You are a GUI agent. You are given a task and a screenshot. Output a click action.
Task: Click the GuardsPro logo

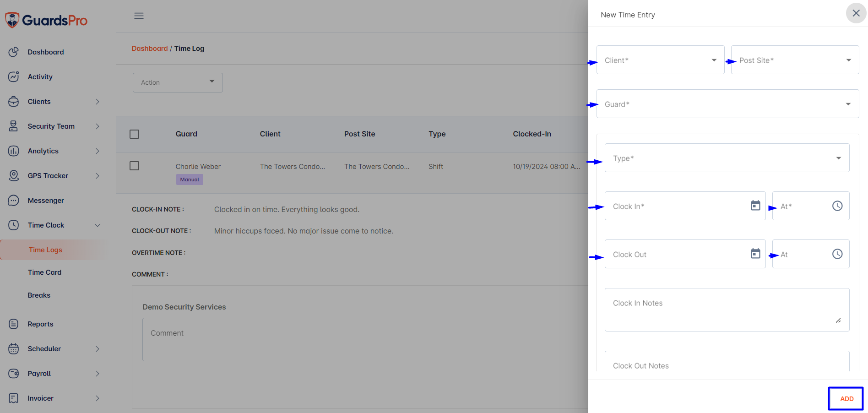tap(46, 20)
